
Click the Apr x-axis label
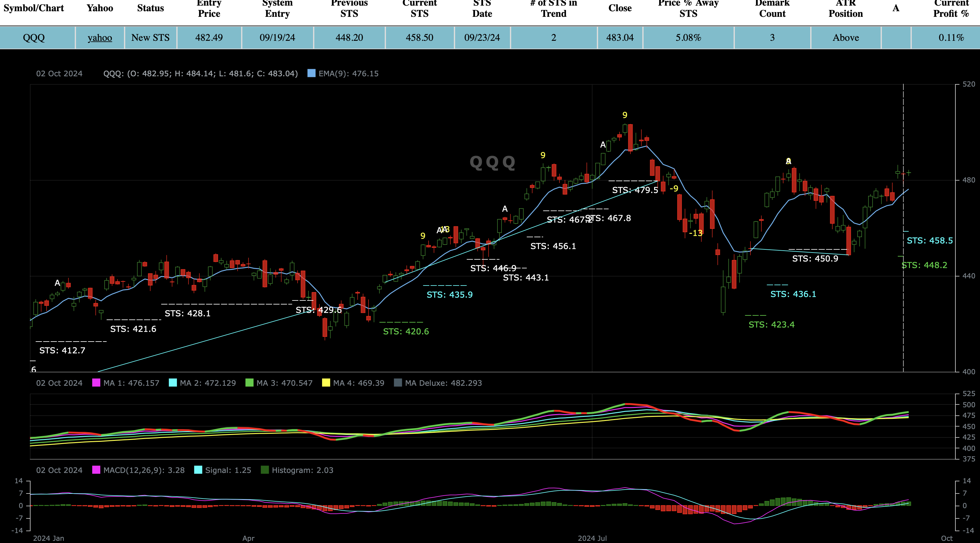point(248,538)
